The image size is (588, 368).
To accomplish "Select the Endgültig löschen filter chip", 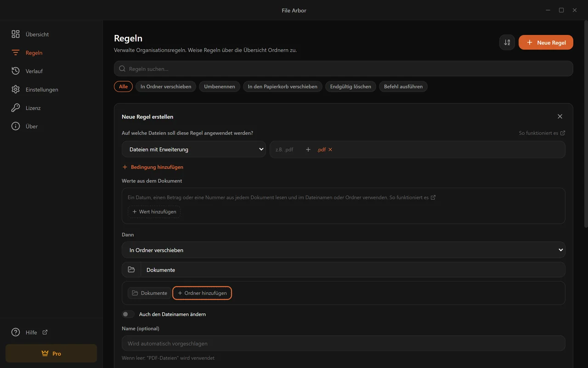I will (351, 86).
